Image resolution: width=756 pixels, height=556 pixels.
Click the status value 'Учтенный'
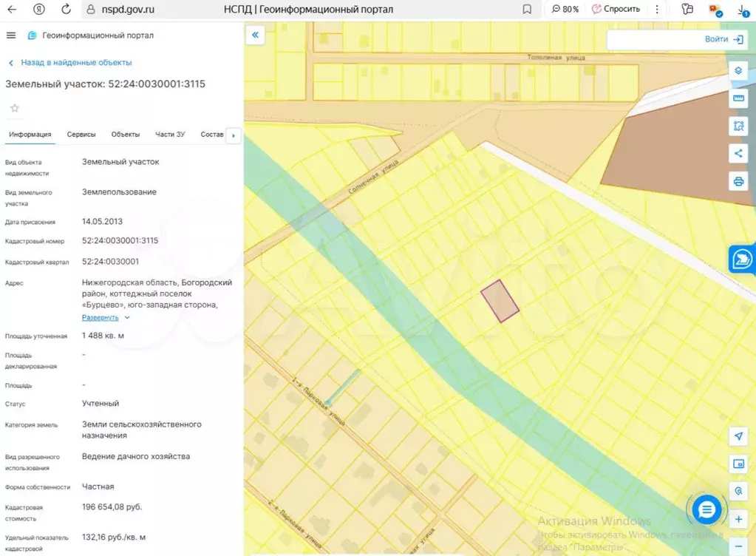pyautogui.click(x=101, y=404)
